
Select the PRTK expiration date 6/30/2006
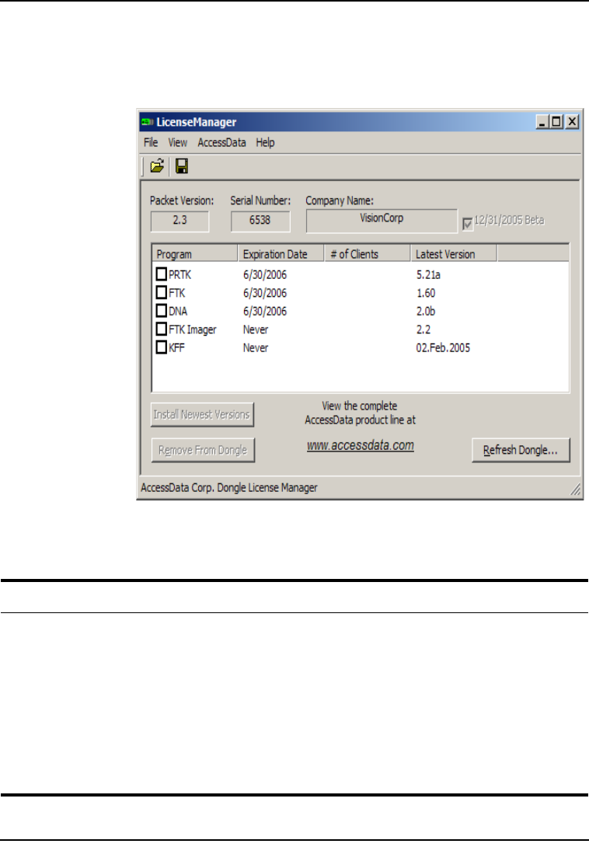[x=265, y=274]
